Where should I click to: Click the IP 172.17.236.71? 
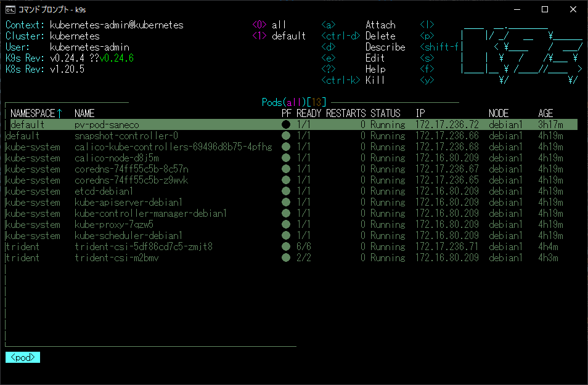447,246
